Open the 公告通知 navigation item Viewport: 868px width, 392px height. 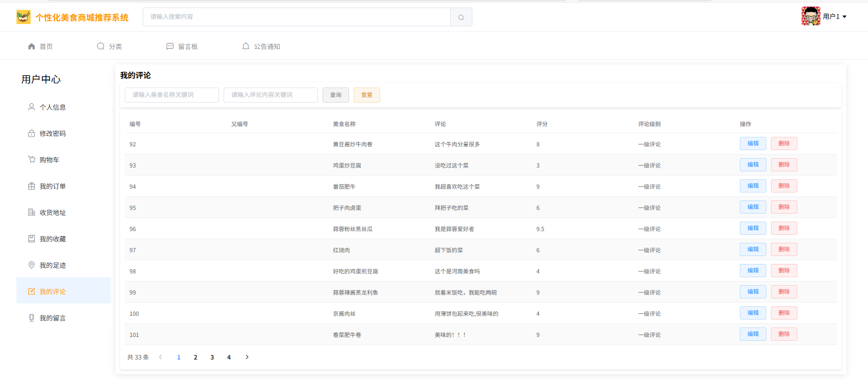point(267,46)
